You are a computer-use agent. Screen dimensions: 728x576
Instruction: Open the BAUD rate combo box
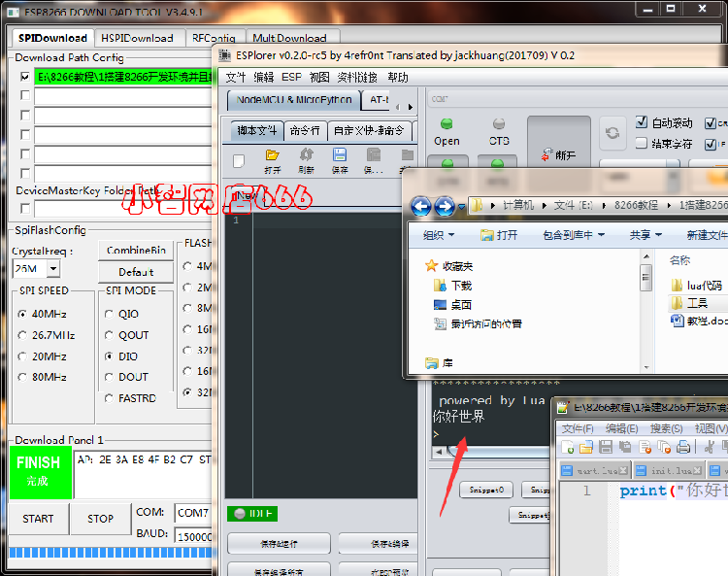pyautogui.click(x=193, y=536)
